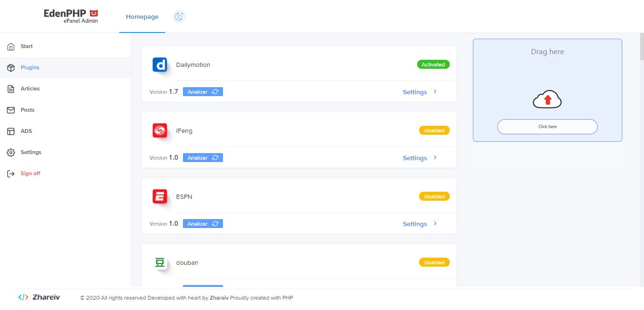644x310 pixels.
Task: Expand Dailymotion Settings chevron
Action: [x=435, y=92]
